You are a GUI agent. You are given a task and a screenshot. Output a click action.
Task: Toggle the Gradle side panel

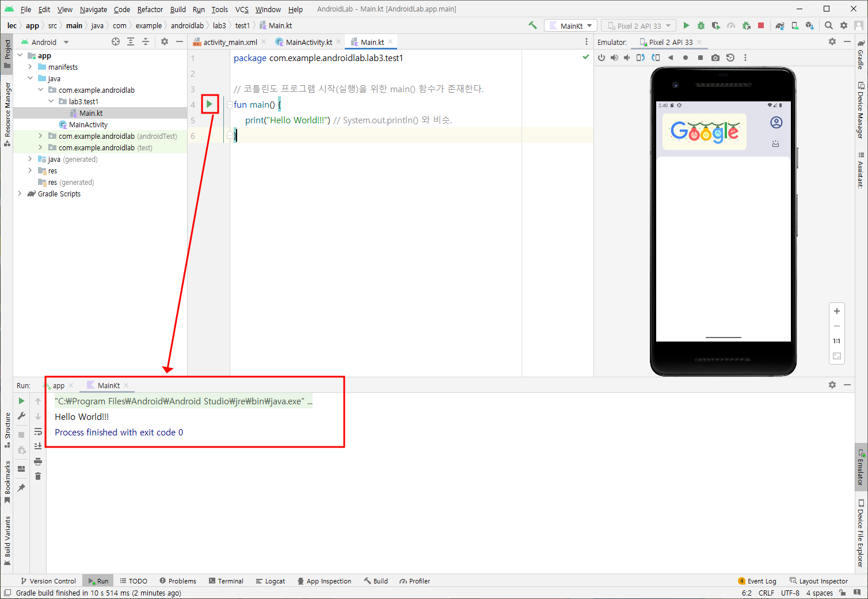[x=861, y=55]
